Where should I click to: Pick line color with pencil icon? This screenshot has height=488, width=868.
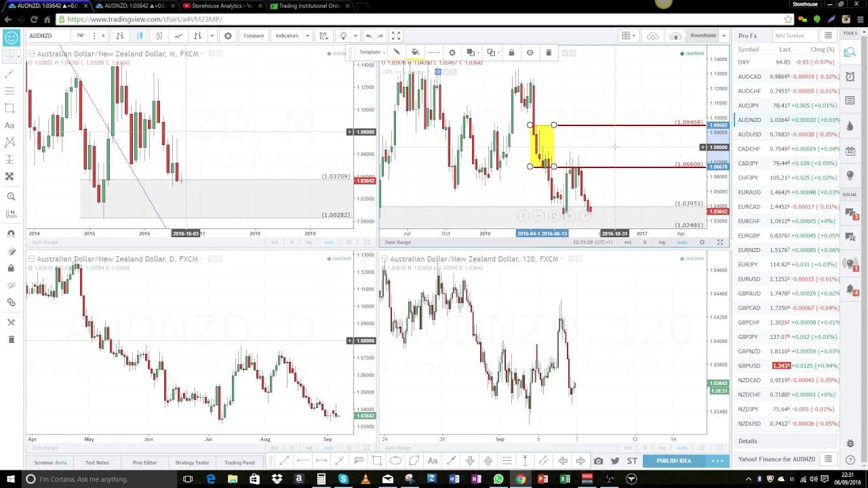(397, 52)
